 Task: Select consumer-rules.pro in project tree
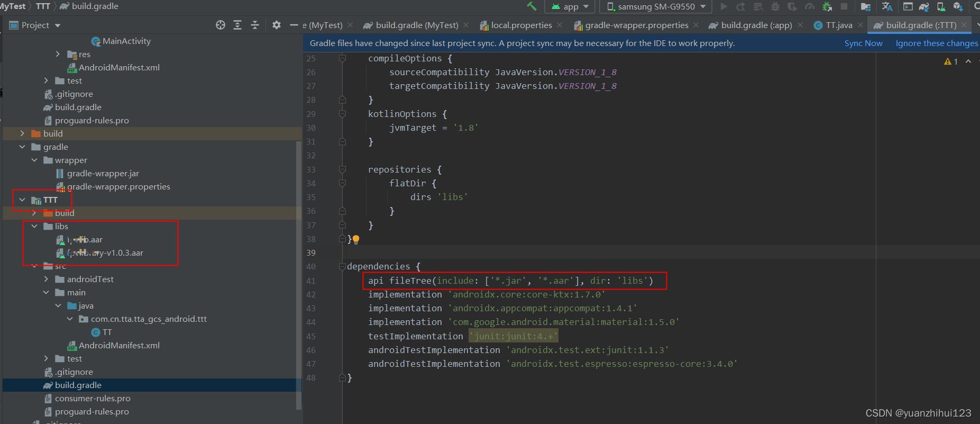pyautogui.click(x=93, y=398)
